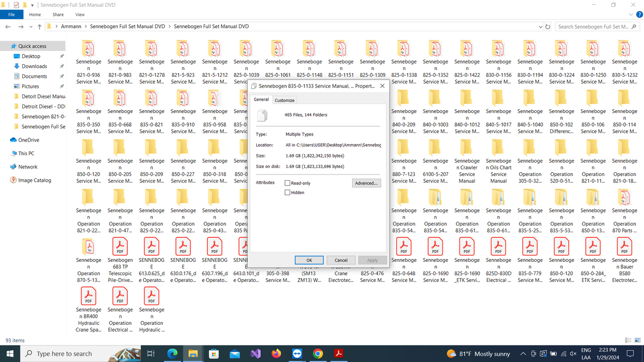Screen dimensions: 644x362
Task: Collapse the Quick access section
Action: click(x=7, y=46)
